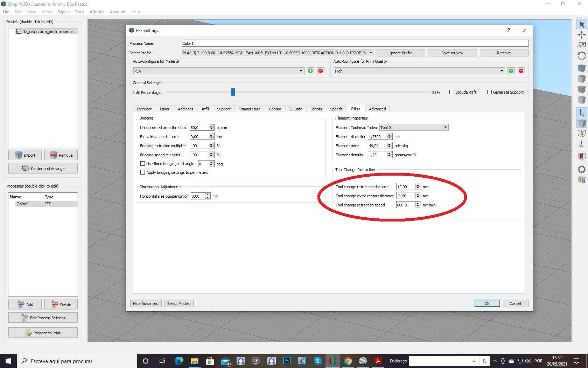
Task: Switch to default view cube icon
Action: pos(581,68)
